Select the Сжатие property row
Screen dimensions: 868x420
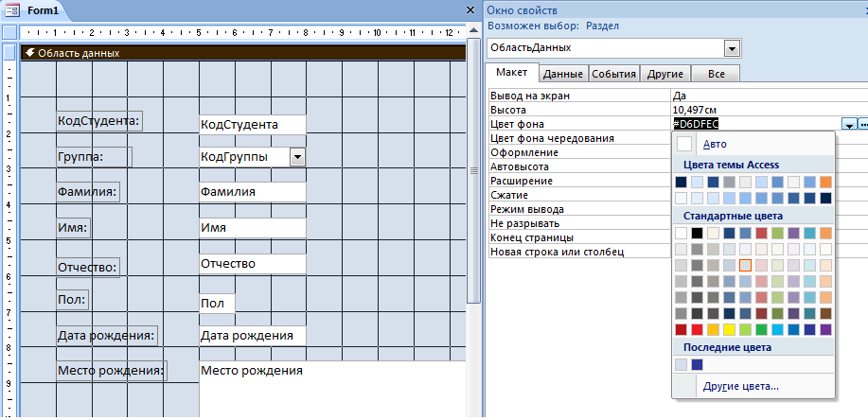coord(579,195)
